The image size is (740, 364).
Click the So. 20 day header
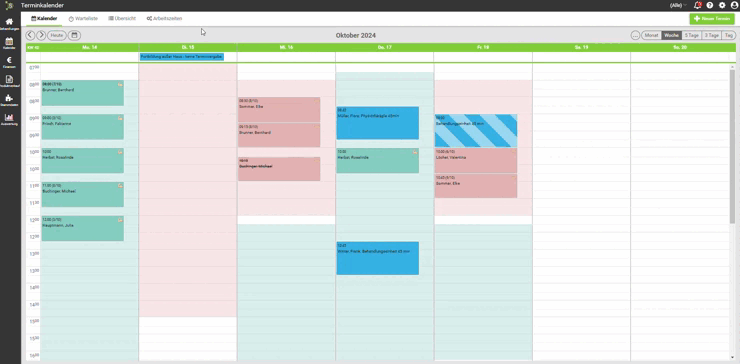pos(680,48)
